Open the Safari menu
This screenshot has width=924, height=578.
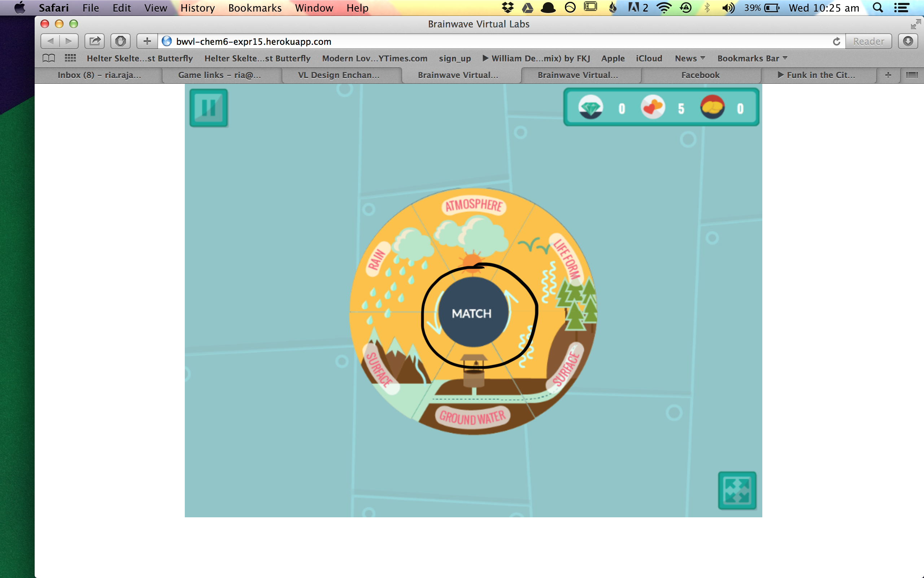point(54,8)
